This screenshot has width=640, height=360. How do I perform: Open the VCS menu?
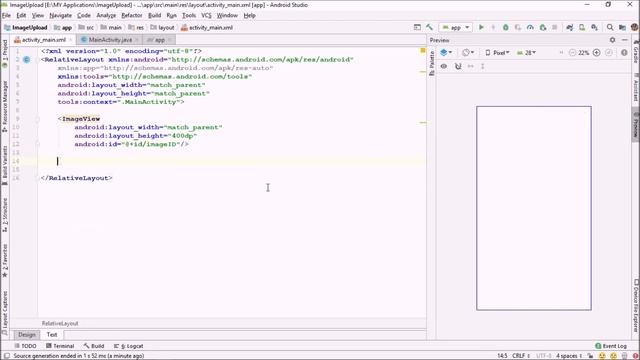(206, 16)
